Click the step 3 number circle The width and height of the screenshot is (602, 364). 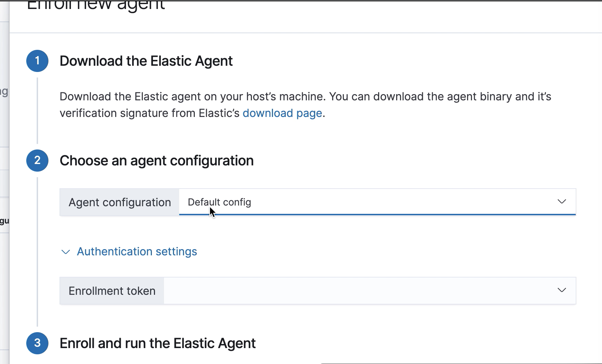point(37,343)
